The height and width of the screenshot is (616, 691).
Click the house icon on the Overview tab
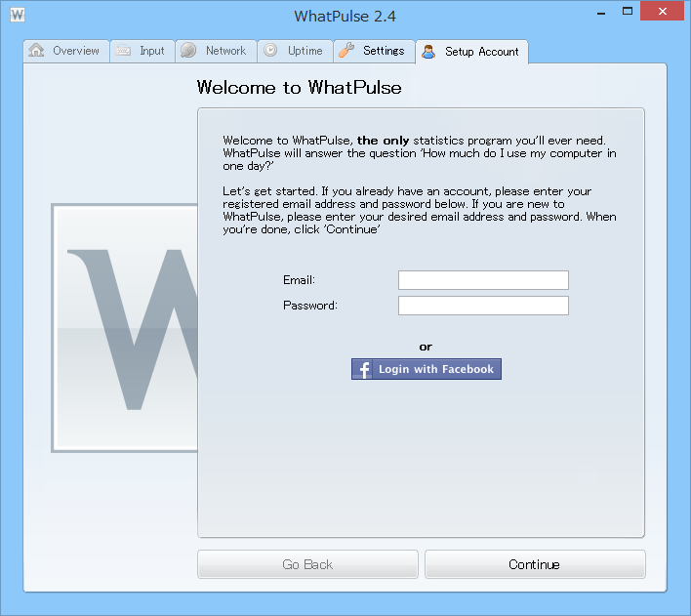(36, 50)
